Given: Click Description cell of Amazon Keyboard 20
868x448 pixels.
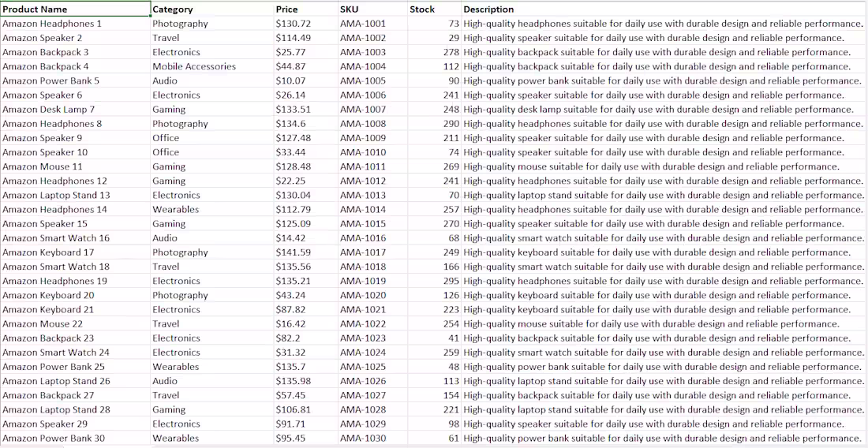Looking at the screenshot, I should (x=664, y=295).
